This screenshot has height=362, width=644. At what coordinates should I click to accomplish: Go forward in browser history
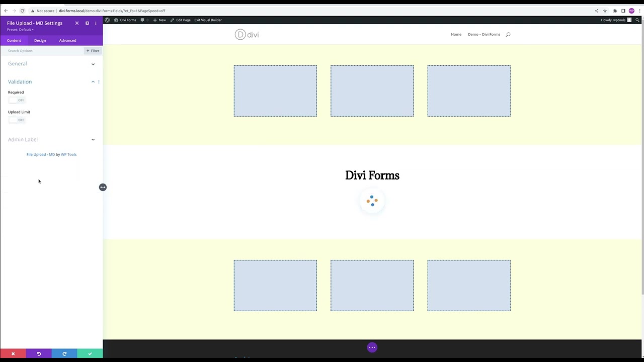14,11
